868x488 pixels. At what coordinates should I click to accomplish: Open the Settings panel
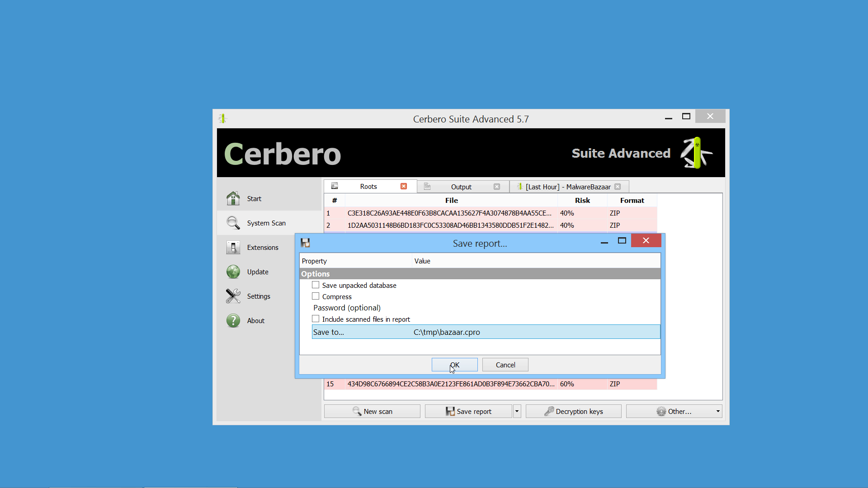[259, 296]
